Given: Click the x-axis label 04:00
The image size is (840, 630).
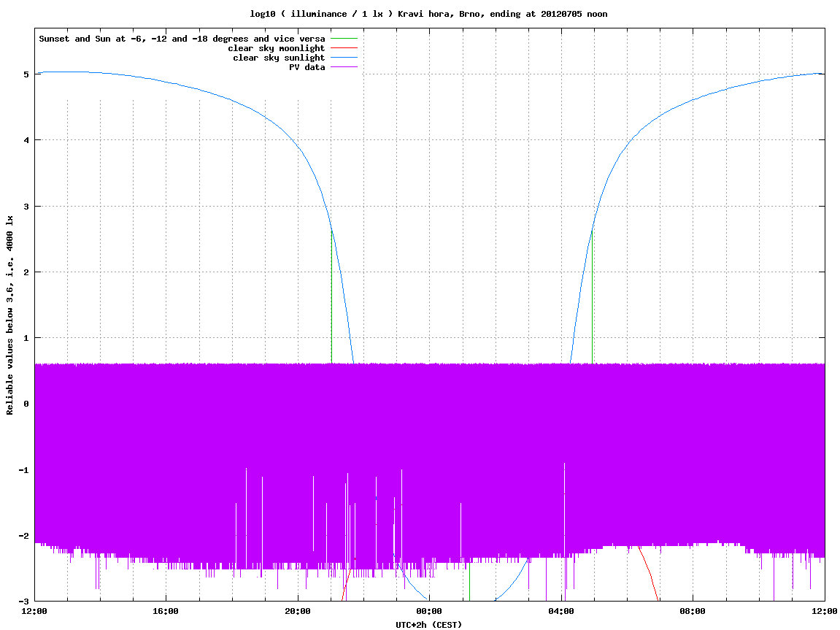Looking at the screenshot, I should tap(561, 611).
